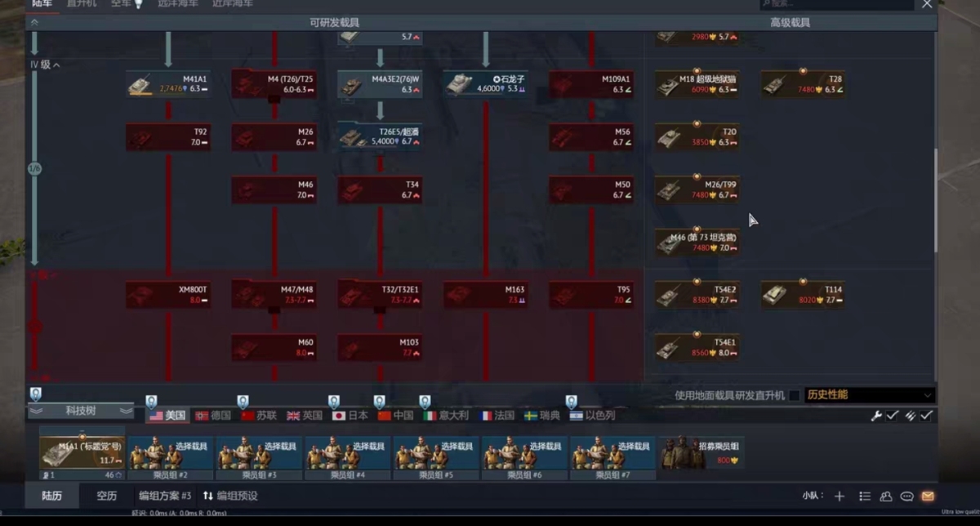Choose a vehicle for 乘员组 #5
The image size is (980, 526).
[437, 458]
